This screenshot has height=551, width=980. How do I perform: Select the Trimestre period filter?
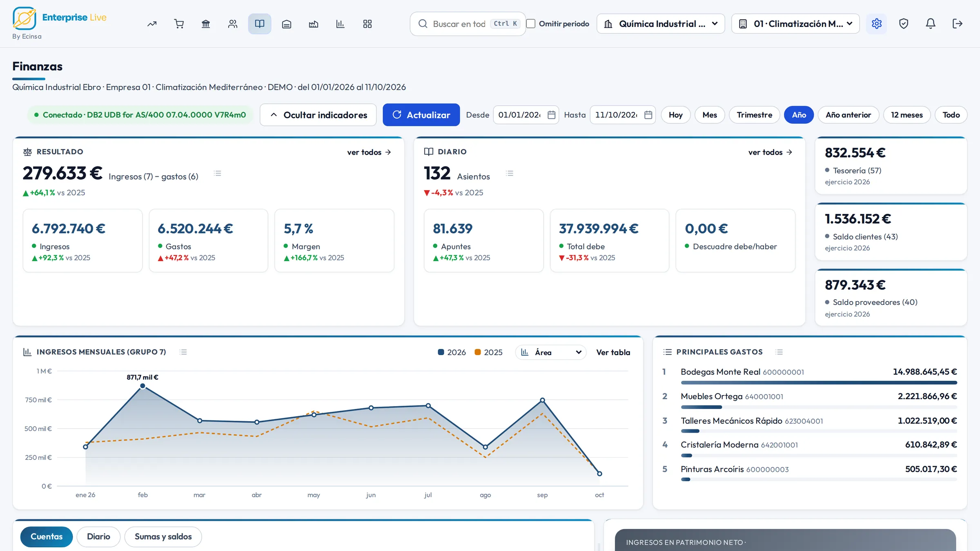click(754, 115)
